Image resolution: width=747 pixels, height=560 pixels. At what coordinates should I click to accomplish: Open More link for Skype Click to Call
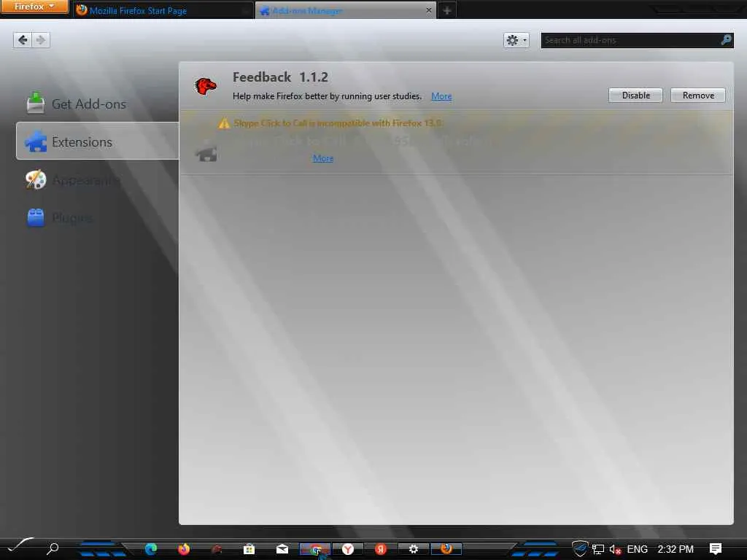pos(323,158)
